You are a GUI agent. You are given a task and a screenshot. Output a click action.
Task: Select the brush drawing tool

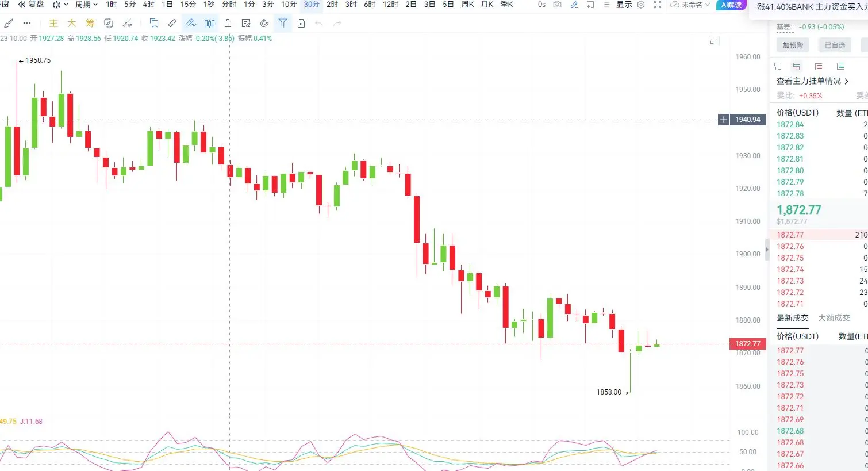point(9,24)
